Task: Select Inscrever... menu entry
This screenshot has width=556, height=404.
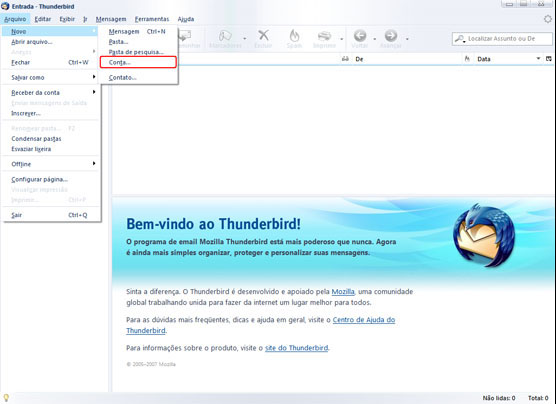Action: point(50,114)
